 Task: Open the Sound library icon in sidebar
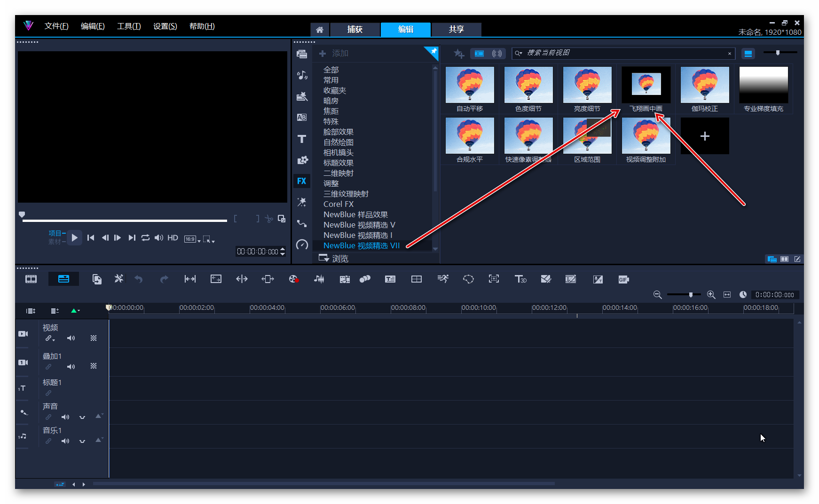(302, 75)
